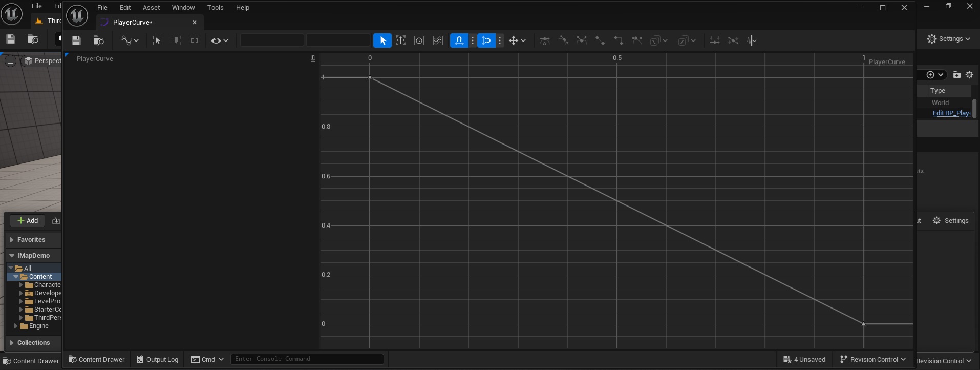Expand the Favorites section
Screen dimensions: 980x370
pyautogui.click(x=12, y=240)
